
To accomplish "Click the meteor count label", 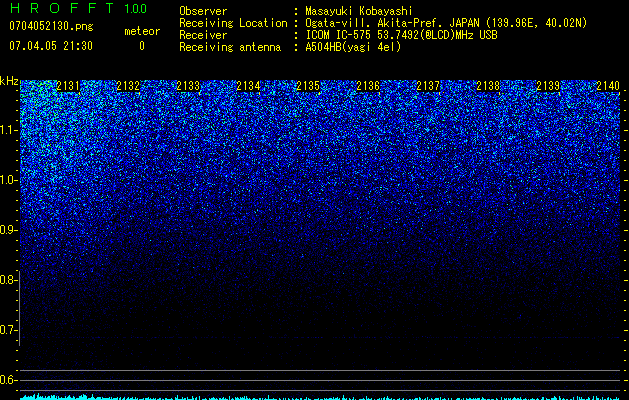I will pyautogui.click(x=142, y=31).
